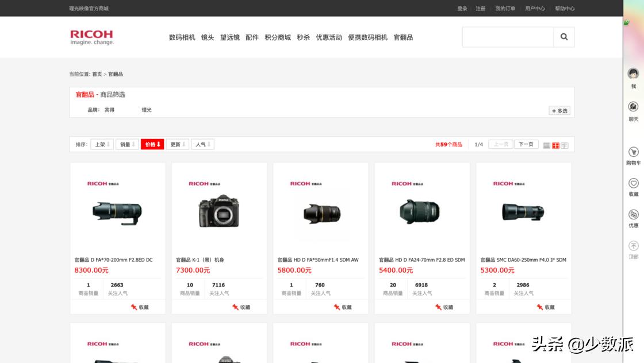644x363 pixels.
Task: Filter brand by 理光
Action: (x=147, y=110)
